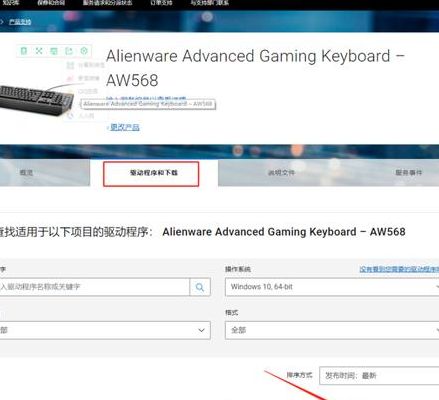Click the magnifier search icon beside keyword field
439x400 pixels.
tap(200, 287)
